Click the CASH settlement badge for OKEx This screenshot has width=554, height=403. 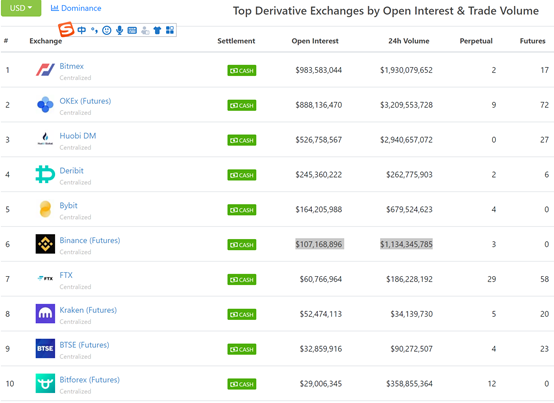[x=242, y=105]
